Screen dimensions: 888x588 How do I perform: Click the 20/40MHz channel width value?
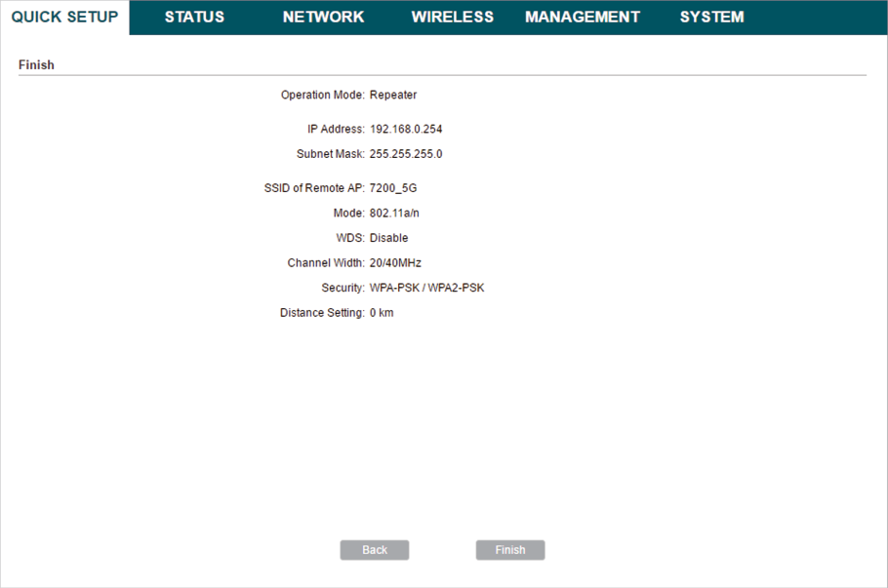point(395,263)
